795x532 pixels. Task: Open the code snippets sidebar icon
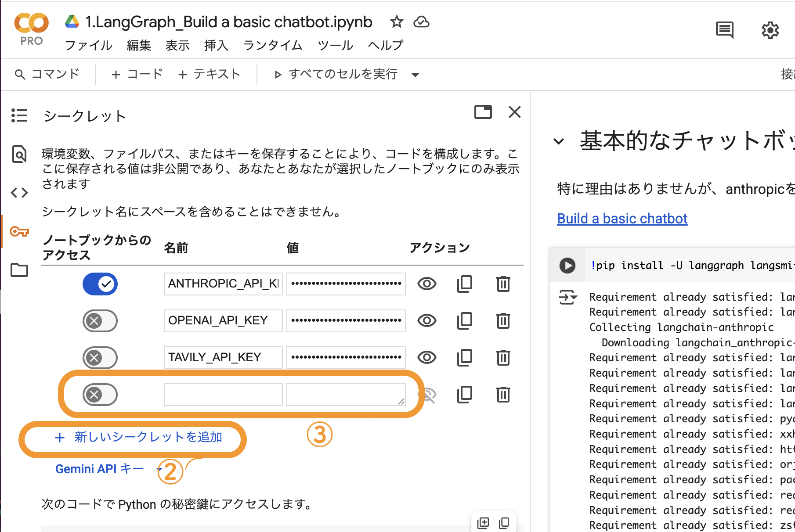coord(19,193)
